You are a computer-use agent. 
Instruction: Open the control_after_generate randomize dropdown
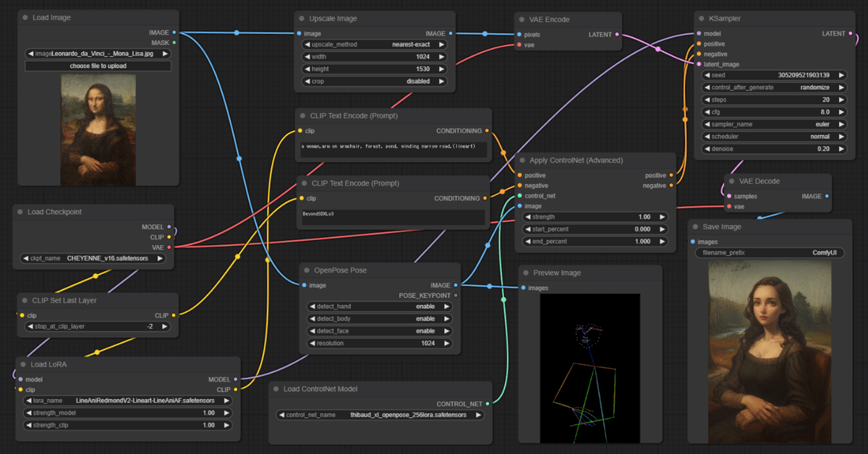coord(774,87)
